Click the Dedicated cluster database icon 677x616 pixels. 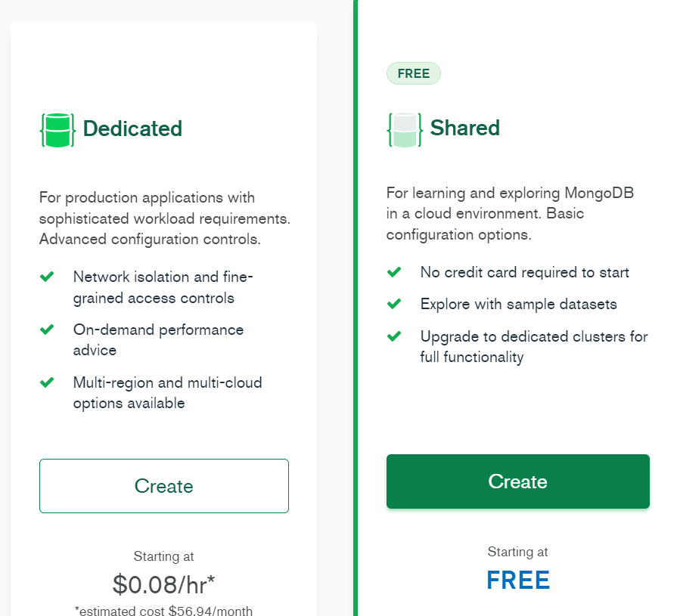click(x=57, y=129)
